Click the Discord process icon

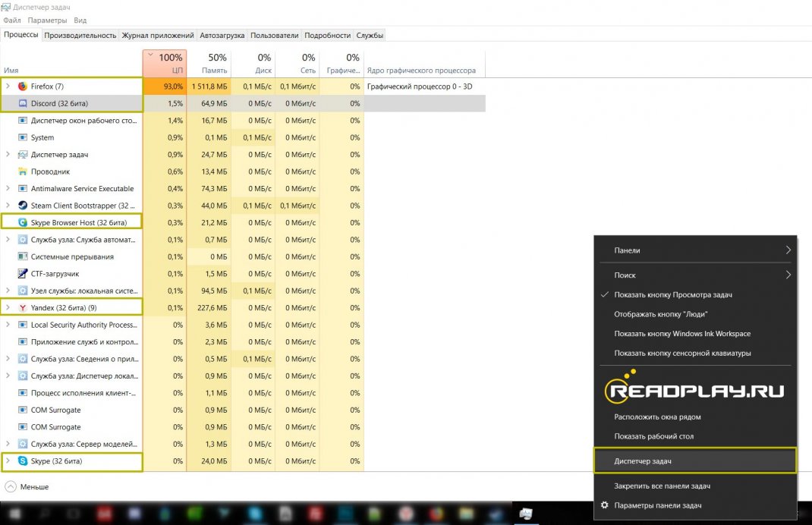(22, 103)
